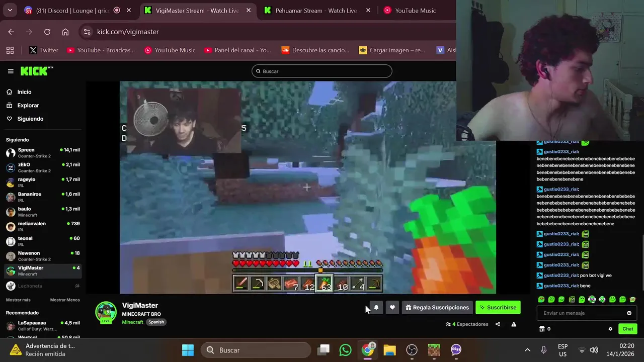Open OBS Studio from the taskbar

[412, 350]
